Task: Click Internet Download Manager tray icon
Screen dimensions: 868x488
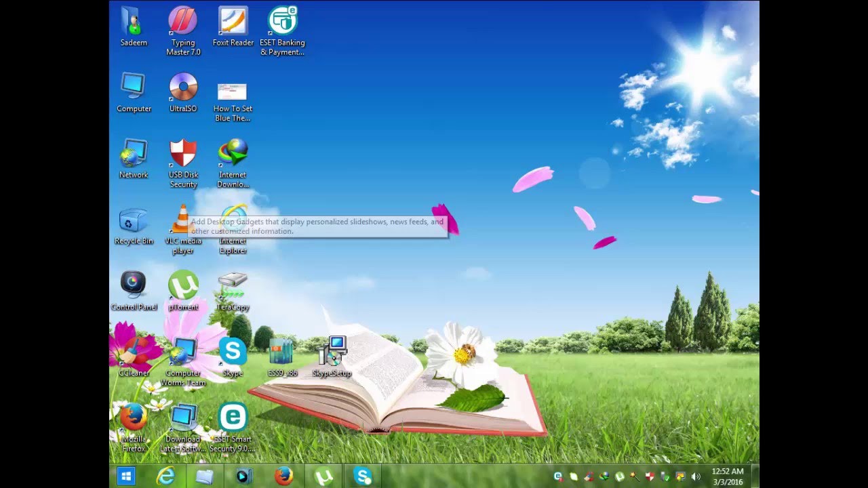Action: 604,477
